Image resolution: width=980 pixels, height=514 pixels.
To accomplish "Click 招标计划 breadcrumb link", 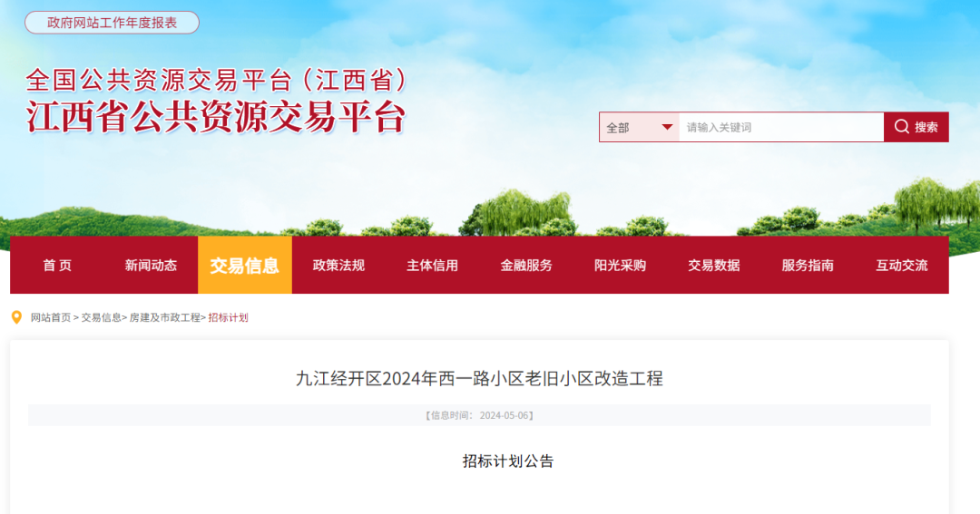I will pyautogui.click(x=228, y=318).
